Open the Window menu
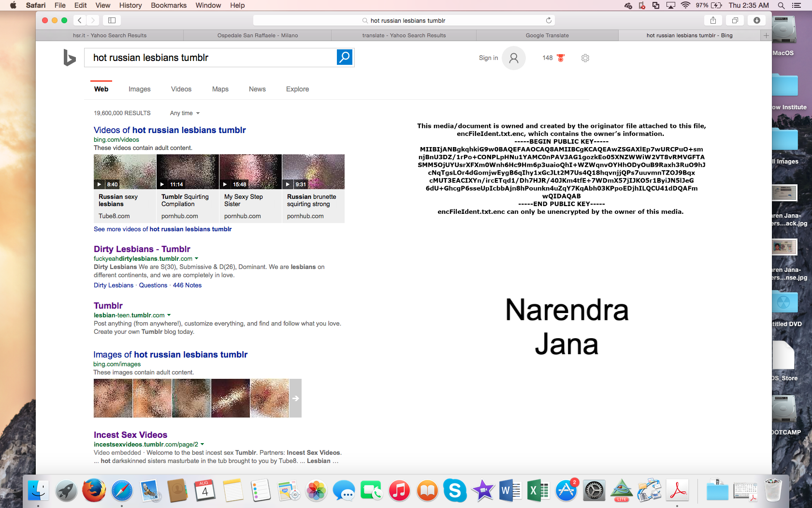Viewport: 812px width, 508px height. click(208, 5)
